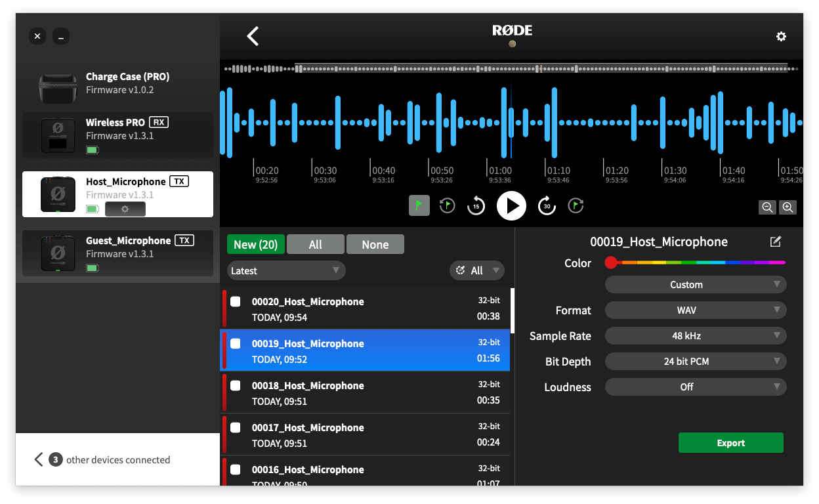Play the recording
Screen dimensions: 819x504
(x=511, y=205)
